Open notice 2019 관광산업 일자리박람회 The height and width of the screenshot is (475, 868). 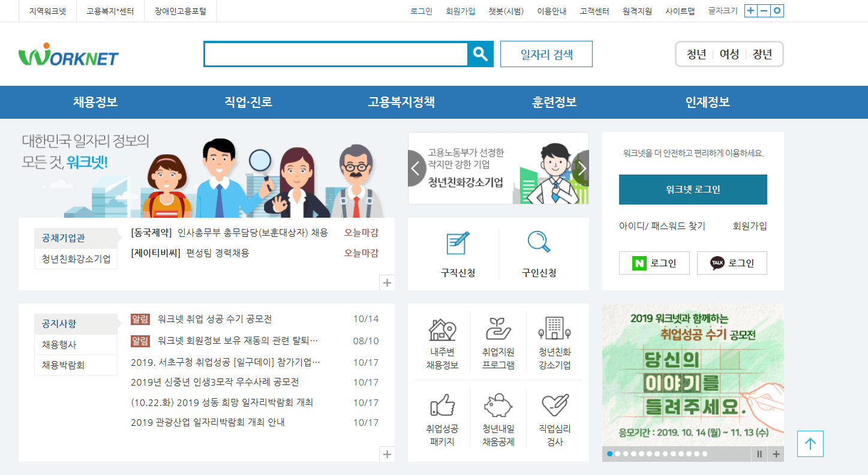[208, 422]
